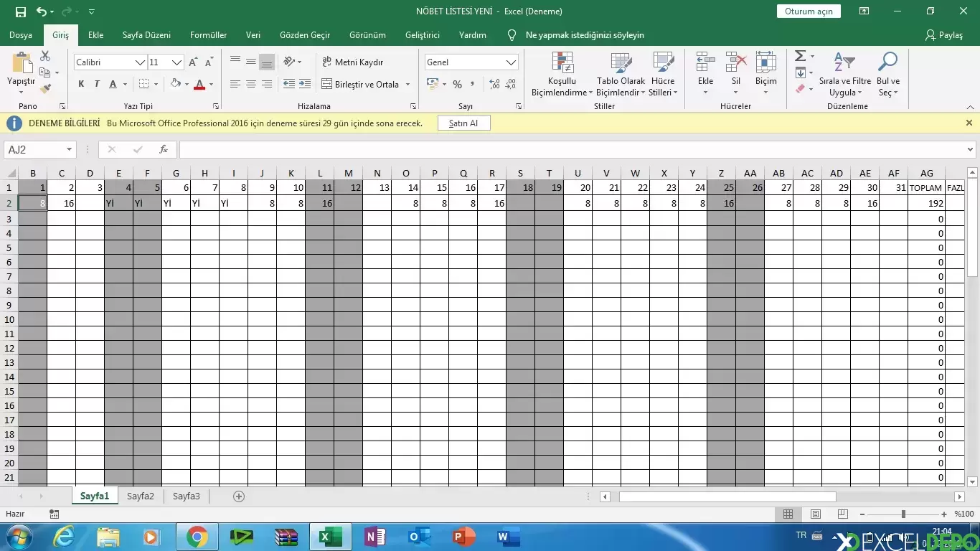
Task: Apply red font color with the A icon
Action: tap(199, 84)
